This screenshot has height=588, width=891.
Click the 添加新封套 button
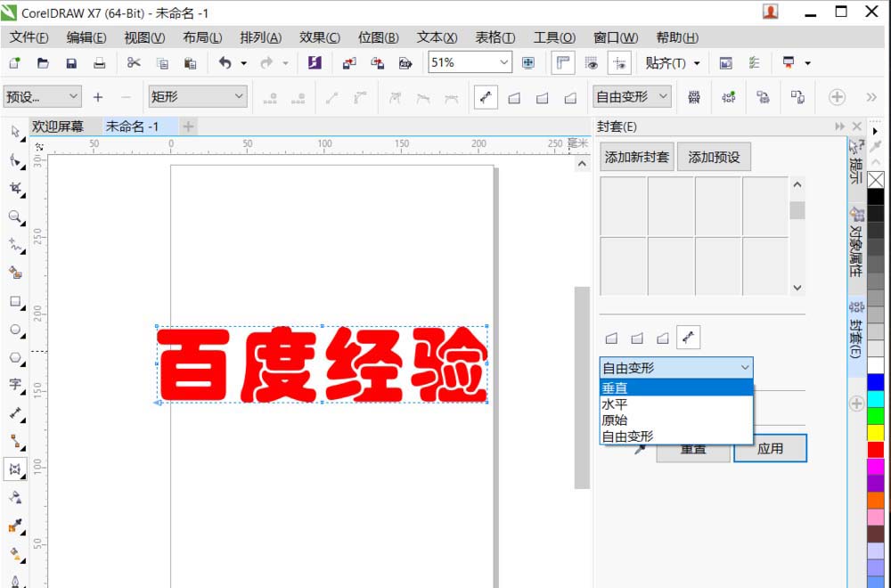[x=637, y=157]
